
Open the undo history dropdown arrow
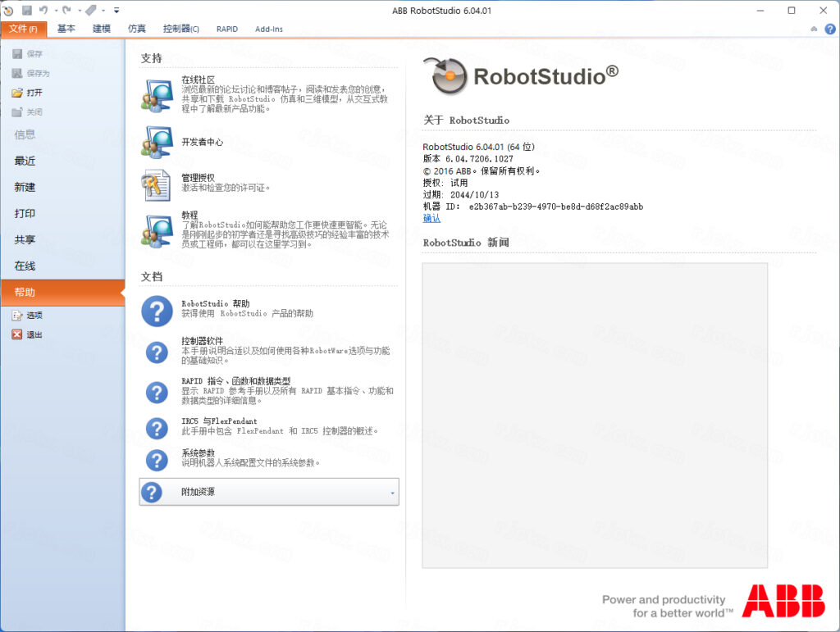tap(56, 11)
